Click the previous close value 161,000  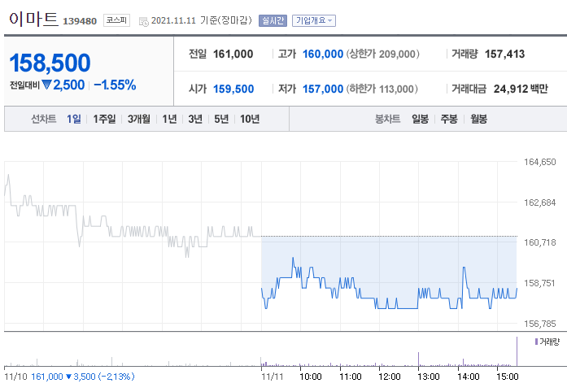[233, 54]
